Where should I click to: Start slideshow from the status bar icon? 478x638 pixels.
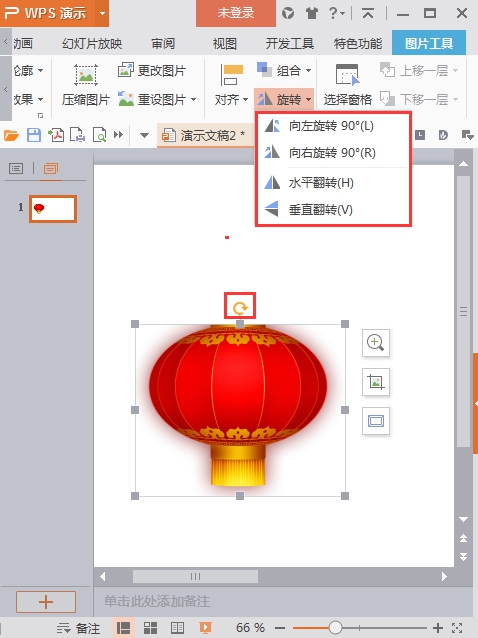click(x=205, y=628)
